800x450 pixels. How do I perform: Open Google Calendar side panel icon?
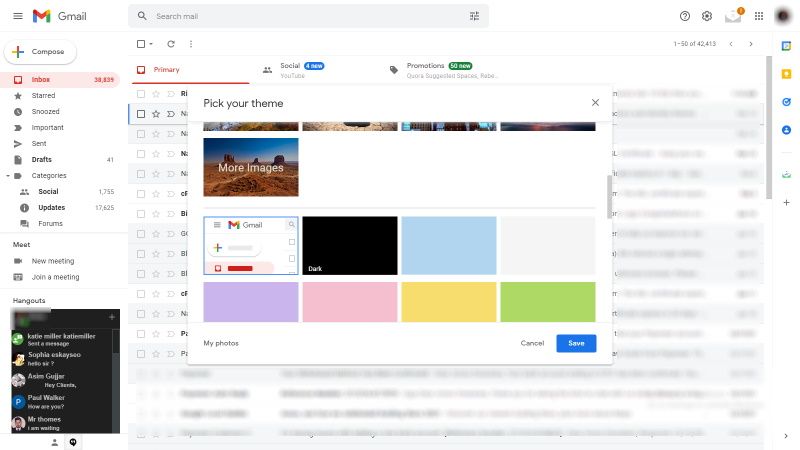coord(786,46)
